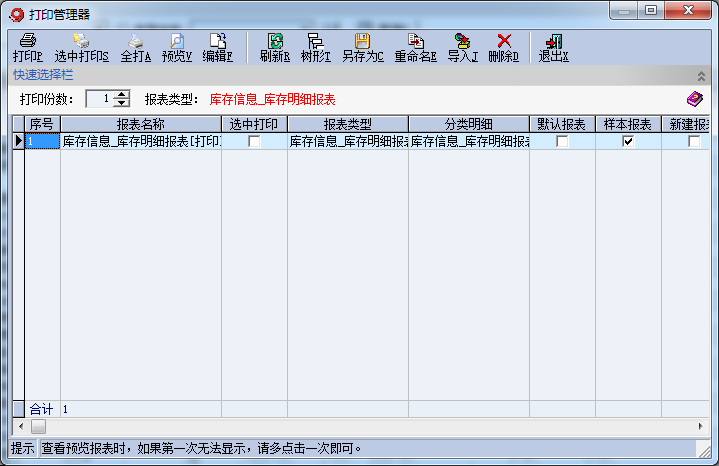Screen dimensions: 719x466
Task: Click the 另存为 save-as icon
Action: pos(362,41)
